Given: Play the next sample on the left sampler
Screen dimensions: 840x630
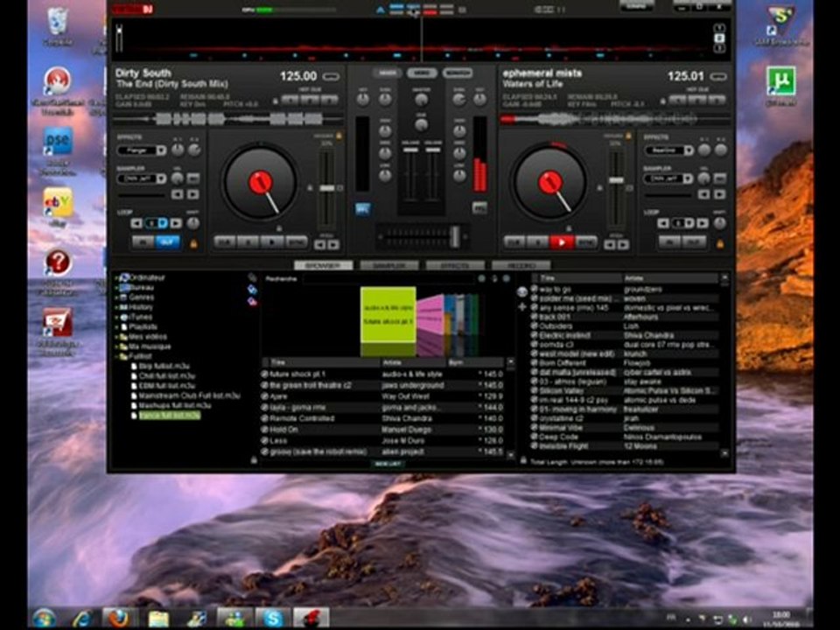Looking at the screenshot, I should click(193, 194).
